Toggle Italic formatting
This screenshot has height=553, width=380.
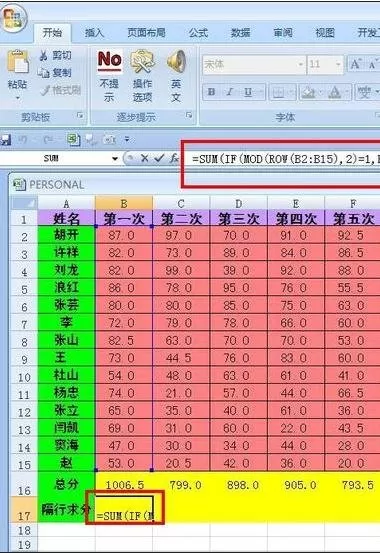tap(230, 92)
